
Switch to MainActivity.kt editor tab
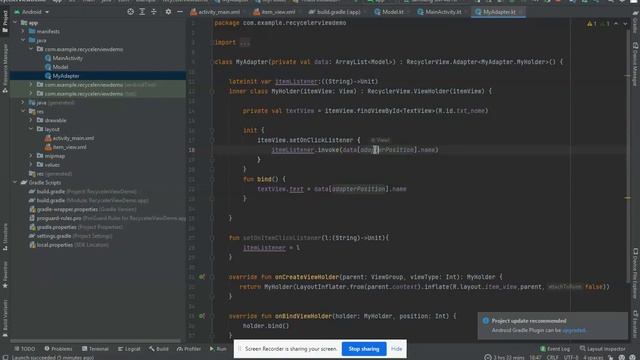click(x=440, y=12)
